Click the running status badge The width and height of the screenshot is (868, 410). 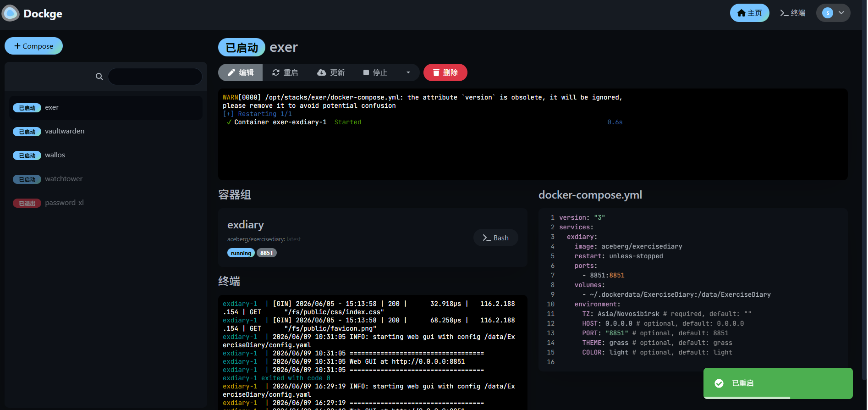point(241,253)
